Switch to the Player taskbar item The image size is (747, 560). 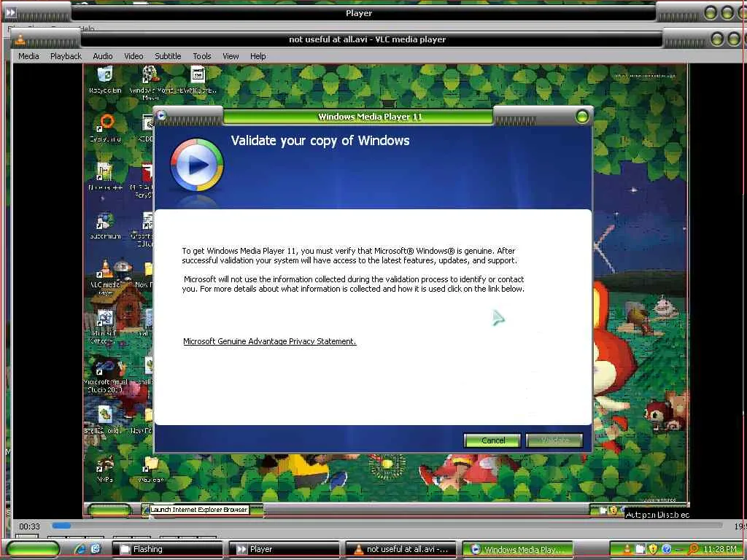click(285, 549)
